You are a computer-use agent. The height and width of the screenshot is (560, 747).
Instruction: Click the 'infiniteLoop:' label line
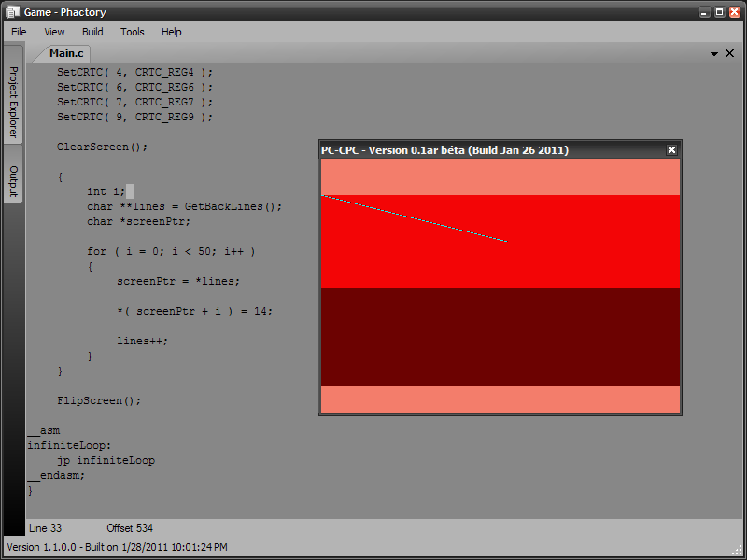click(x=69, y=446)
